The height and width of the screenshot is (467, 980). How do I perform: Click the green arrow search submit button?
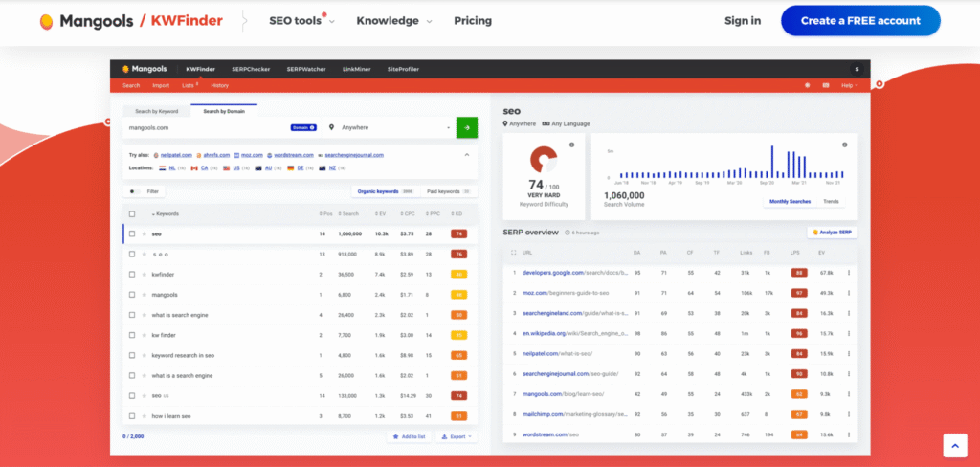[467, 127]
